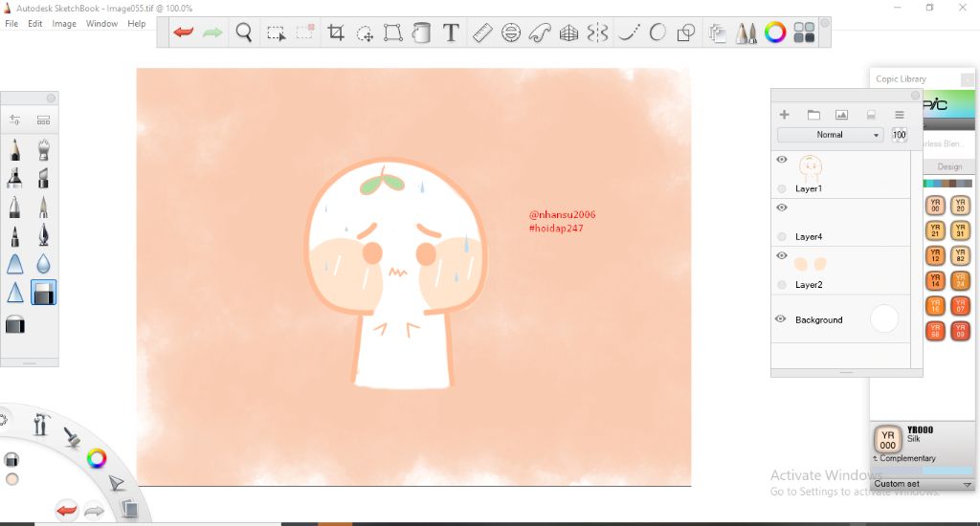Select the Pencil brush in palette
The width and height of the screenshot is (980, 526).
point(15,150)
